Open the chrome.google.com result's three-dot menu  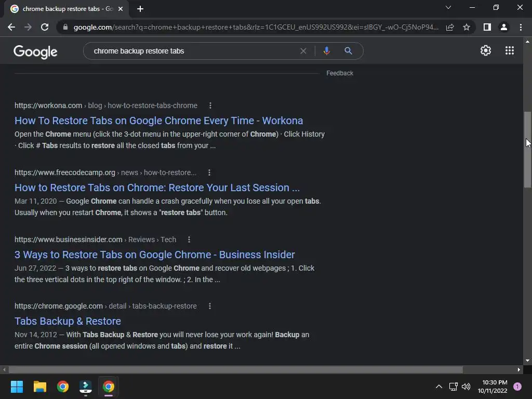pyautogui.click(x=210, y=306)
